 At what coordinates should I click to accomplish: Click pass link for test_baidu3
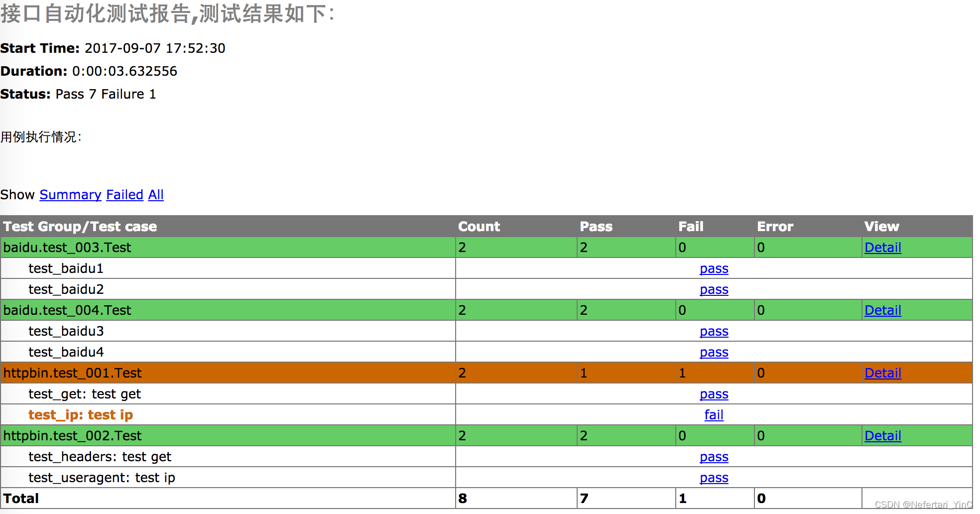point(714,332)
